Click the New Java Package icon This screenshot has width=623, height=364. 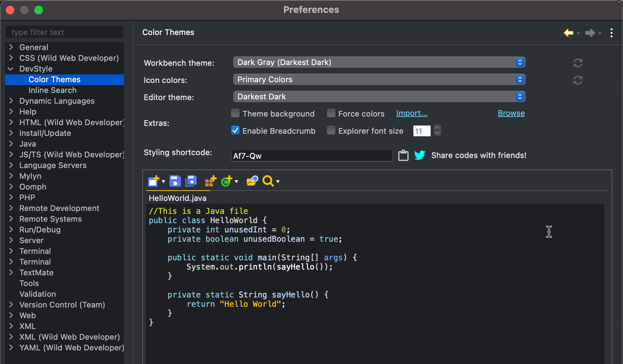(x=211, y=181)
